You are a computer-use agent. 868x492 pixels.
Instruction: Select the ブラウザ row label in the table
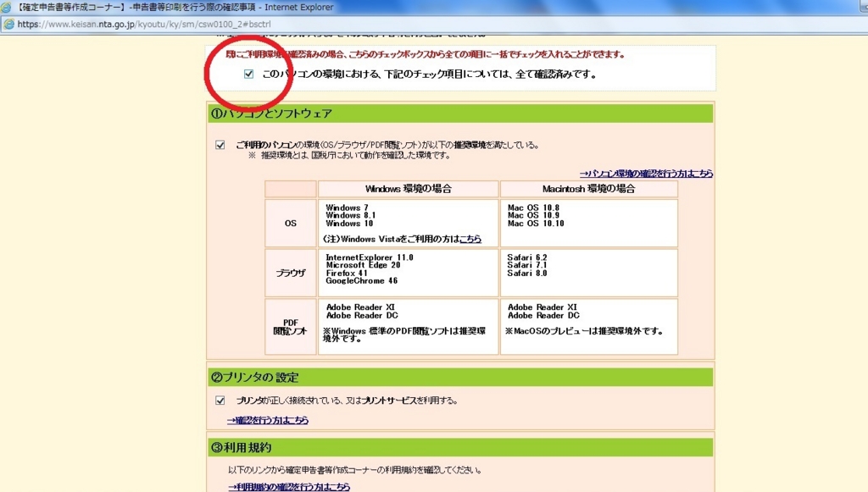pos(289,273)
